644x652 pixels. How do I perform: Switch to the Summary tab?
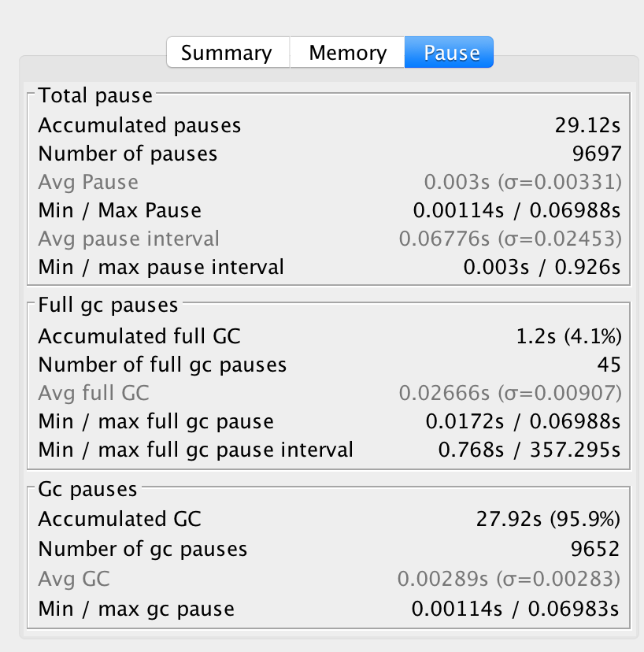[x=227, y=53]
